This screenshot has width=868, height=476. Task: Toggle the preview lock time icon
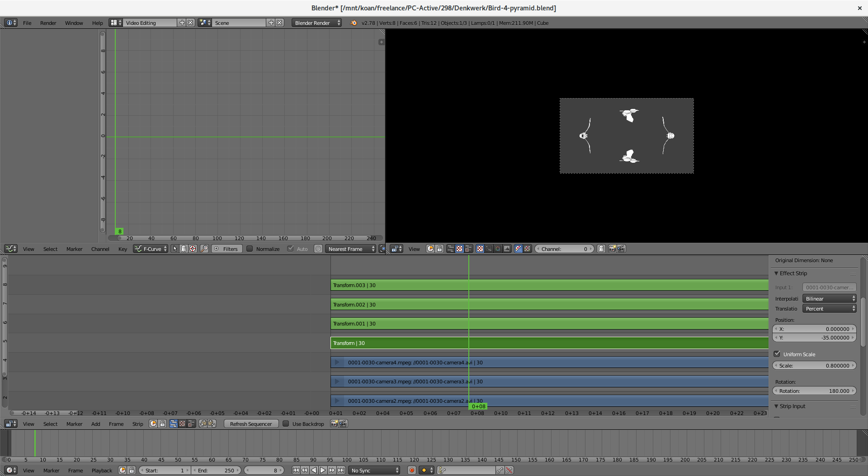[x=439, y=249]
